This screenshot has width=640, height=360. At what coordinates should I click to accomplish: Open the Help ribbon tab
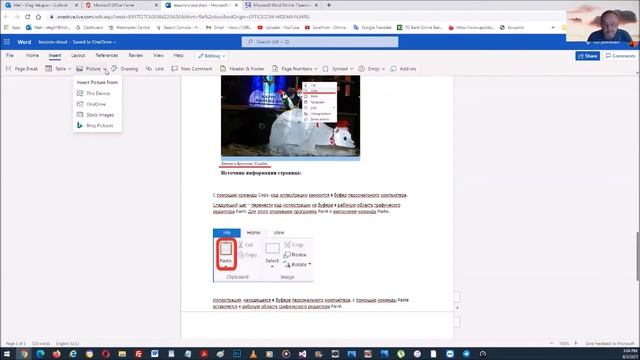(178, 56)
